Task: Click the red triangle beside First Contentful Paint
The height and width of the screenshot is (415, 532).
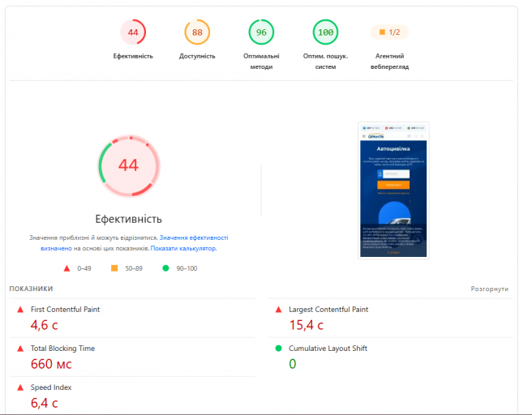Action: (x=20, y=310)
